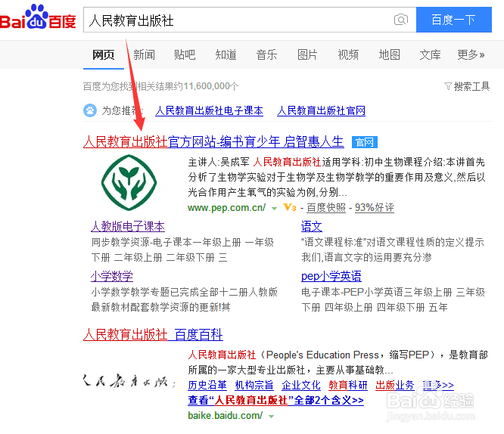
Task: Open suggested link 人民教育出版社官网
Action: [x=321, y=111]
